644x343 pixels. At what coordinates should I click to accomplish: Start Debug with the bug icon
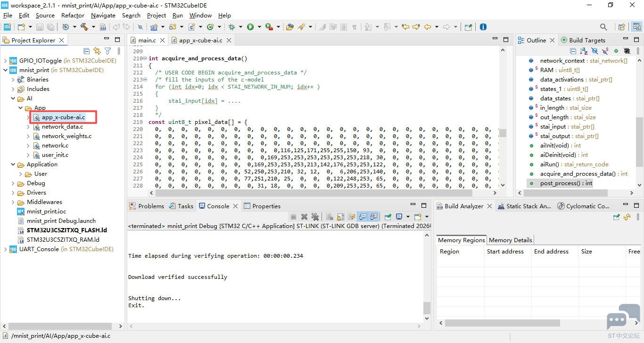pyautogui.click(x=232, y=27)
